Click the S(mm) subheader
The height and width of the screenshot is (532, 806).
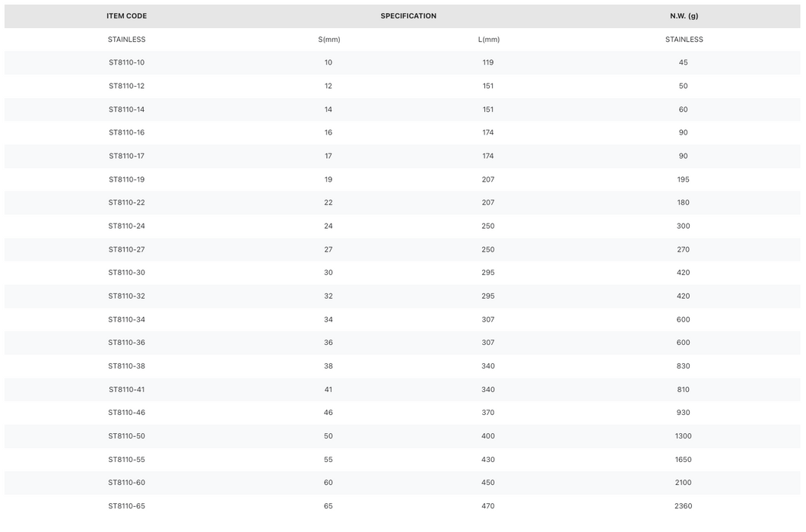[x=329, y=40]
